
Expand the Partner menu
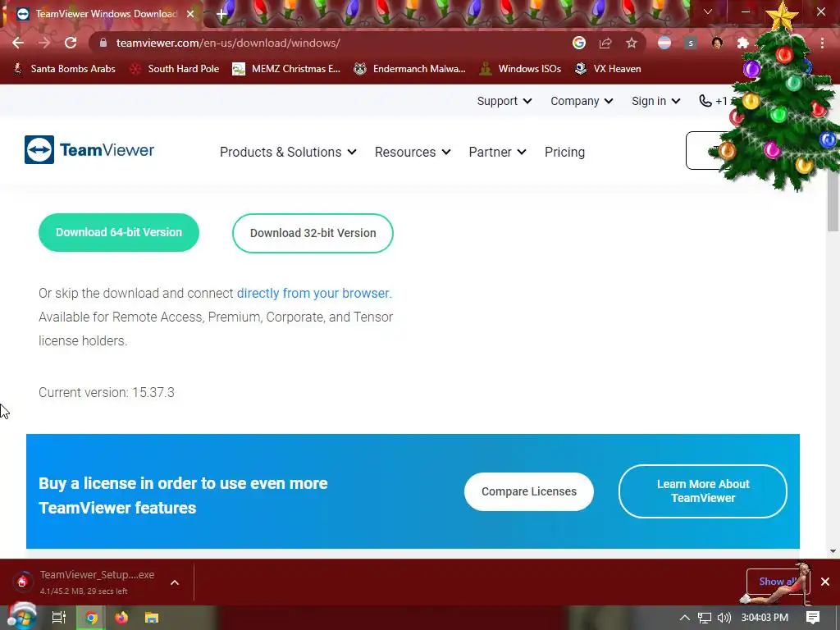tap(497, 152)
